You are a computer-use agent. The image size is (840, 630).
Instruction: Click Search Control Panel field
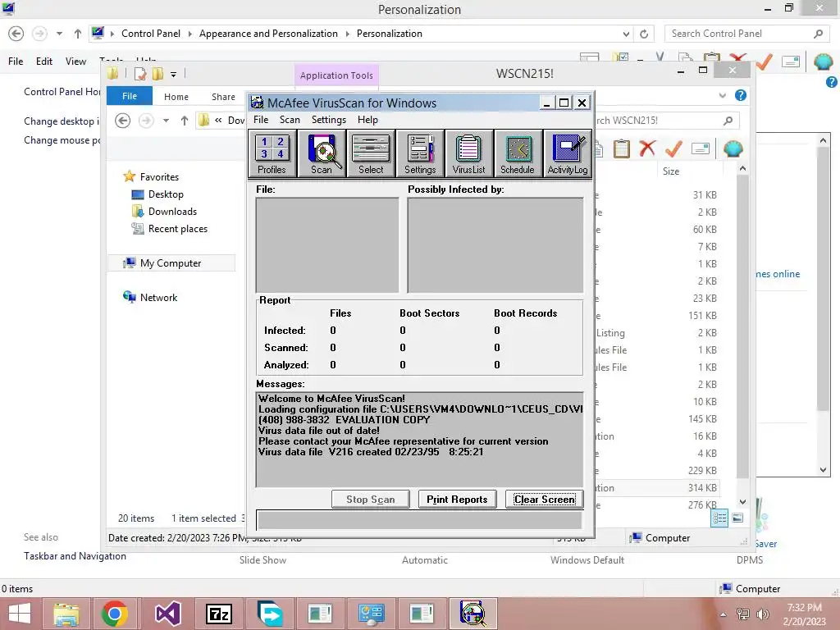point(747,34)
